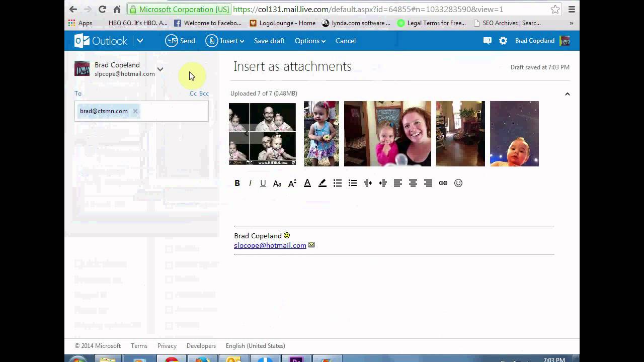
Task: Collapse the attachments section
Action: pos(567,94)
